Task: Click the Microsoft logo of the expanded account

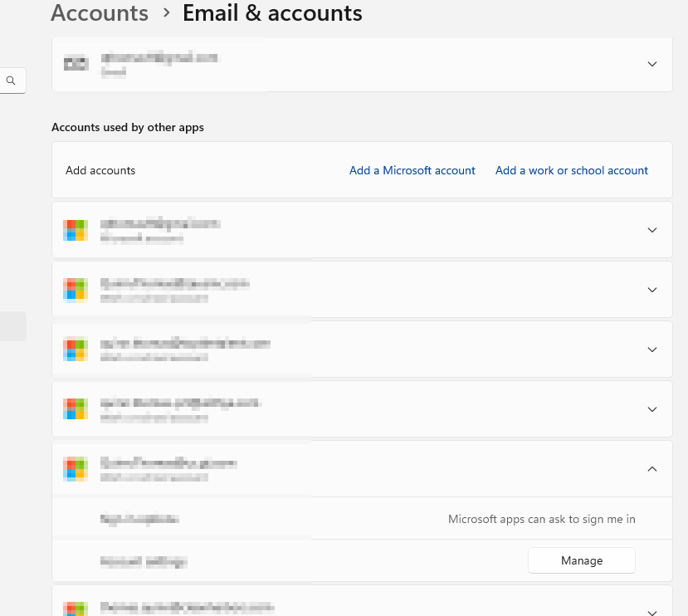Action: click(x=76, y=469)
